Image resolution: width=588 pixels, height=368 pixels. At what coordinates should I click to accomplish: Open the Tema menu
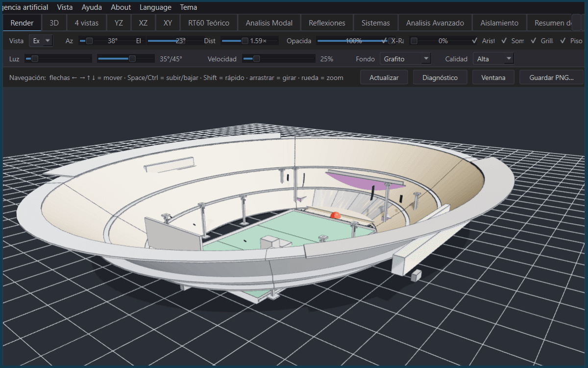(x=189, y=7)
